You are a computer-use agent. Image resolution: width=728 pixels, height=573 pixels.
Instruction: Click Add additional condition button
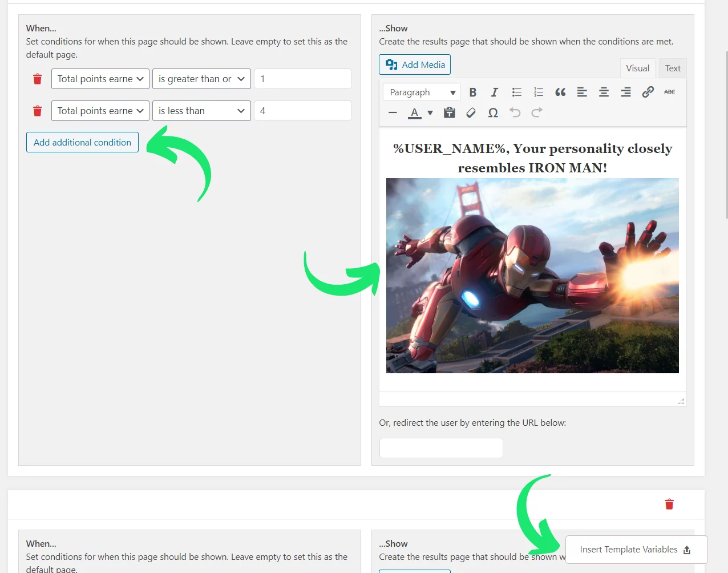(x=82, y=142)
